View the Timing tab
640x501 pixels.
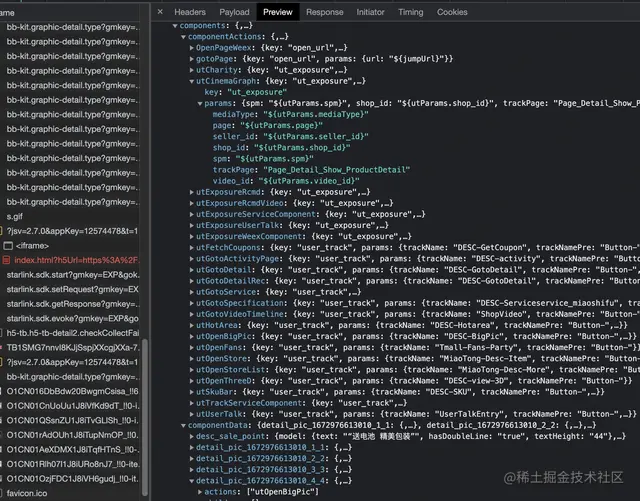point(411,12)
